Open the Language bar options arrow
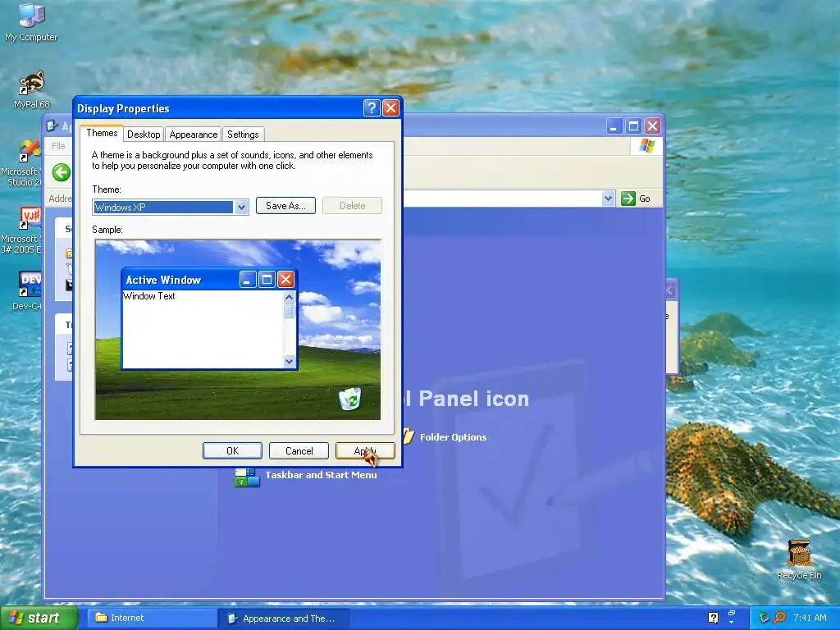This screenshot has width=840, height=630. pos(732,623)
